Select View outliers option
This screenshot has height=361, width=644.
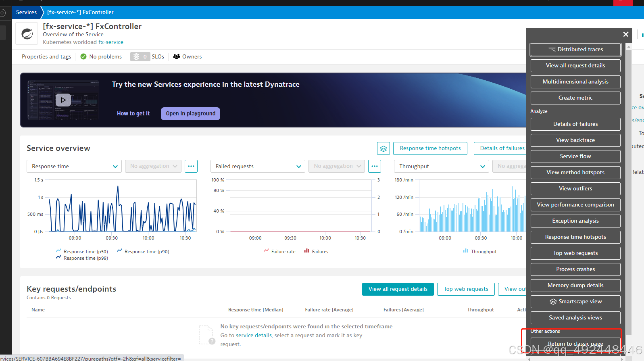pos(575,189)
